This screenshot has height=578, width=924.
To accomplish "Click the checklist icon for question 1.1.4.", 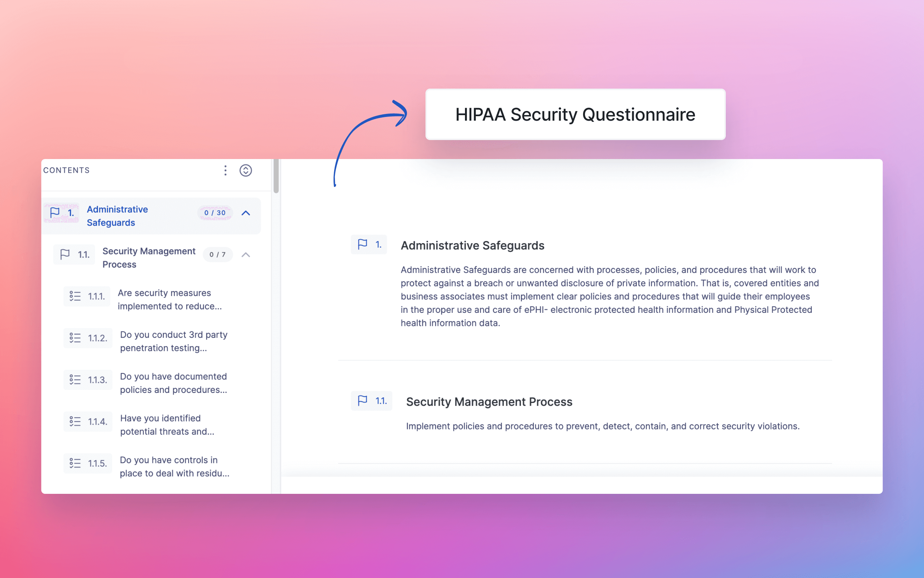I will click(x=75, y=421).
